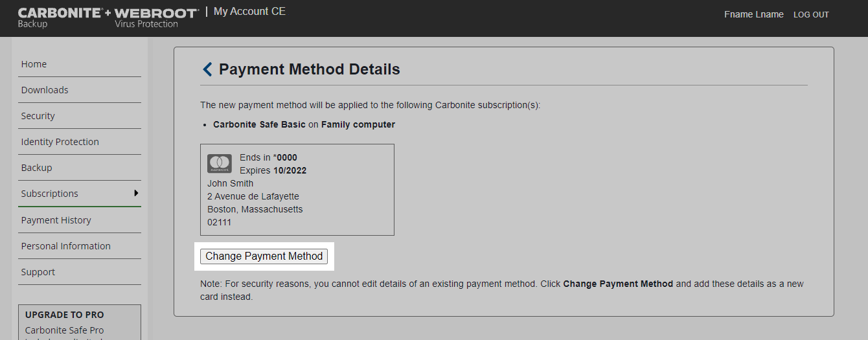Screen dimensions: 868x340
Task: Click the 02111 zip code
Action: tap(219, 222)
